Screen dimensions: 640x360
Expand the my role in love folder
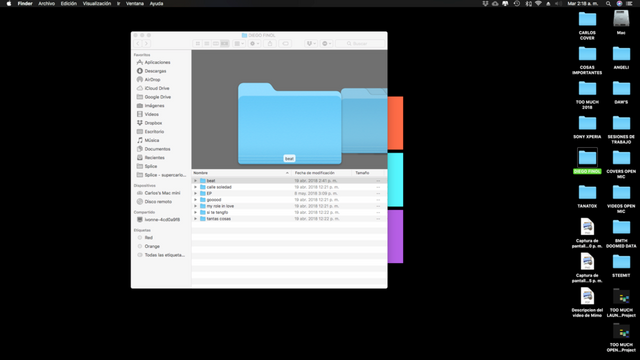(196, 206)
